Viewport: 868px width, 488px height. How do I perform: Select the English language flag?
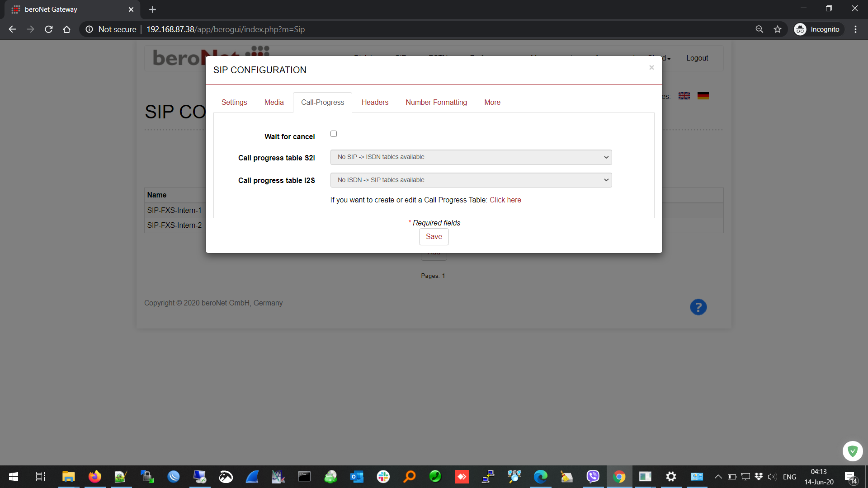coord(684,96)
